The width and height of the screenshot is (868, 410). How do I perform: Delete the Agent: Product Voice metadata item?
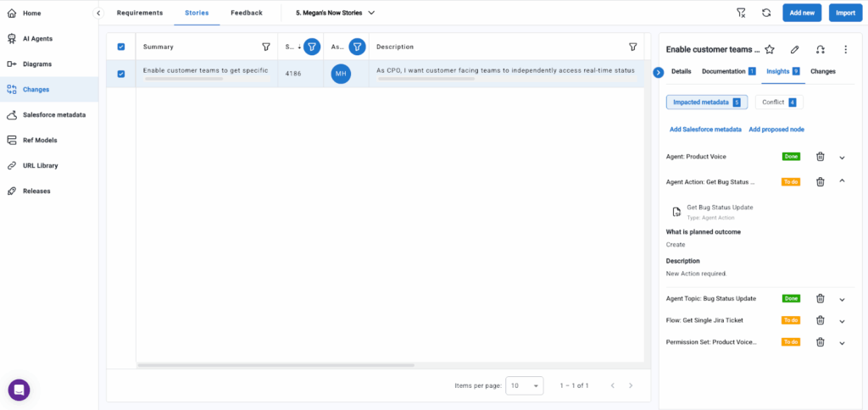tap(820, 157)
